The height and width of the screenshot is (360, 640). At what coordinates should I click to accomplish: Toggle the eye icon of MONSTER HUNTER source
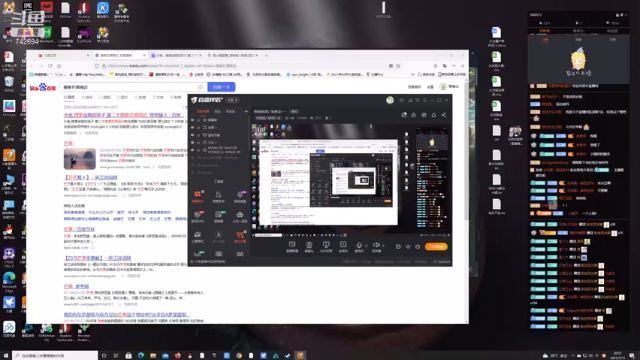click(193, 150)
